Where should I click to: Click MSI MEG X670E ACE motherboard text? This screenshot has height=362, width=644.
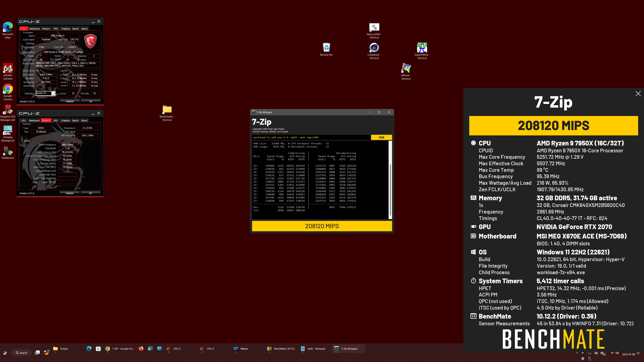[581, 236]
